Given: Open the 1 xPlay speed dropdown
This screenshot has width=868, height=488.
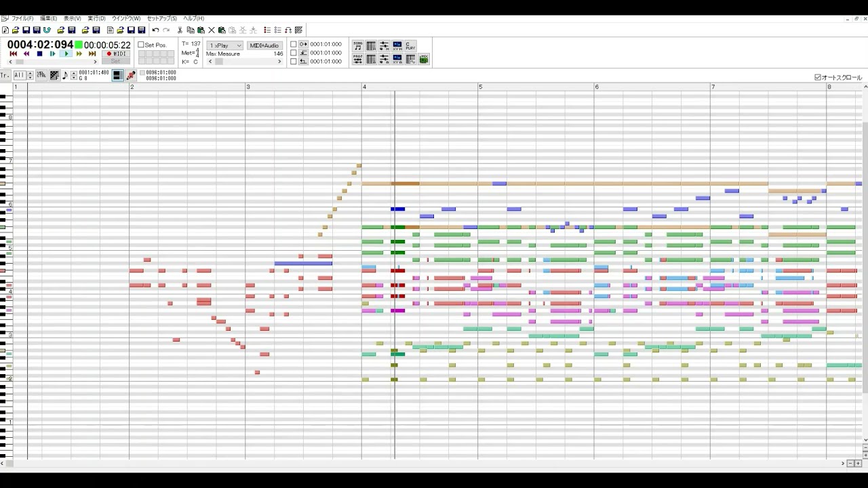Looking at the screenshot, I should [225, 45].
